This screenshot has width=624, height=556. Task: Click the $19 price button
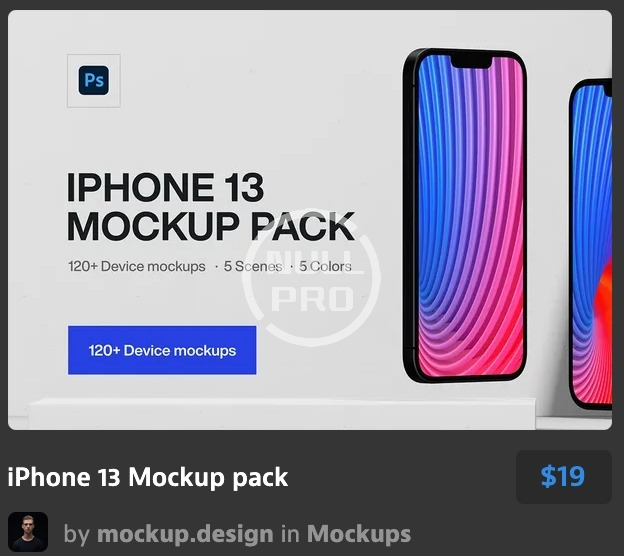click(563, 477)
